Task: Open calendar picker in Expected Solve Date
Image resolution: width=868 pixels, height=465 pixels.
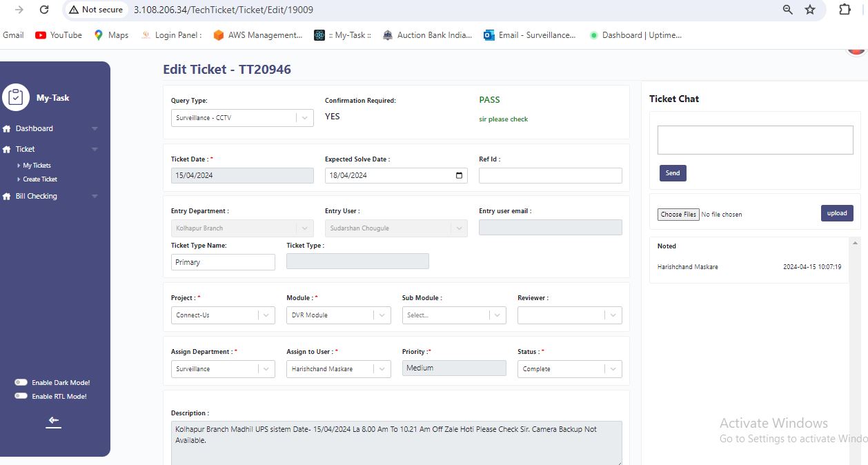Action: coord(460,175)
